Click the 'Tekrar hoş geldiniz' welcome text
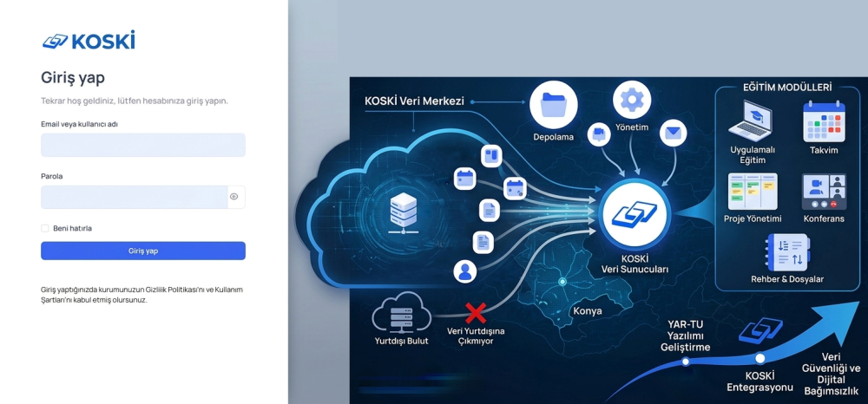The image size is (868, 404). (x=135, y=101)
